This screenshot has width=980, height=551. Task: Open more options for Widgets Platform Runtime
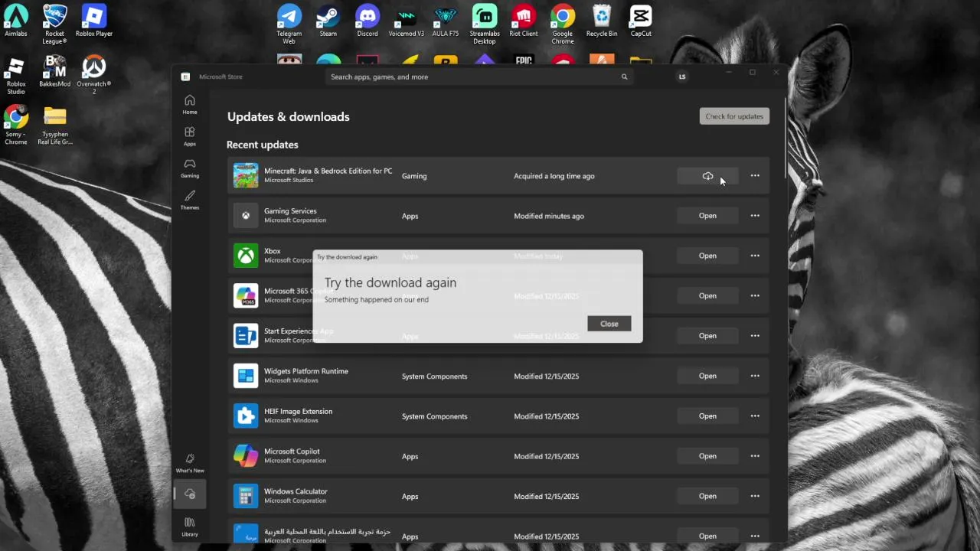(755, 376)
